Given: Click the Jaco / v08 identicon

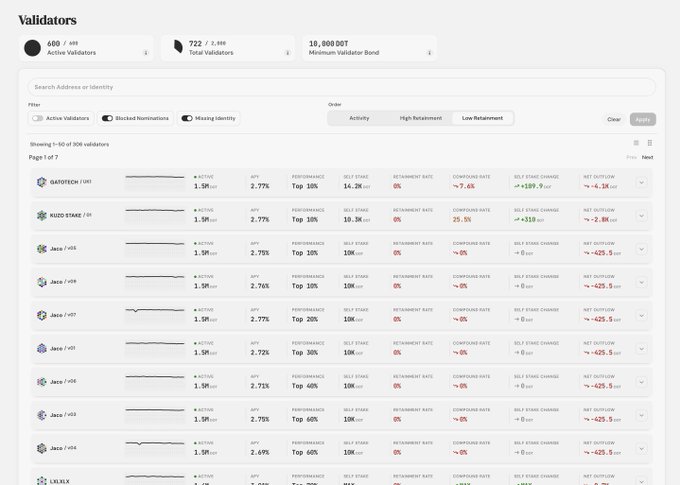Looking at the screenshot, I should pyautogui.click(x=42, y=282).
